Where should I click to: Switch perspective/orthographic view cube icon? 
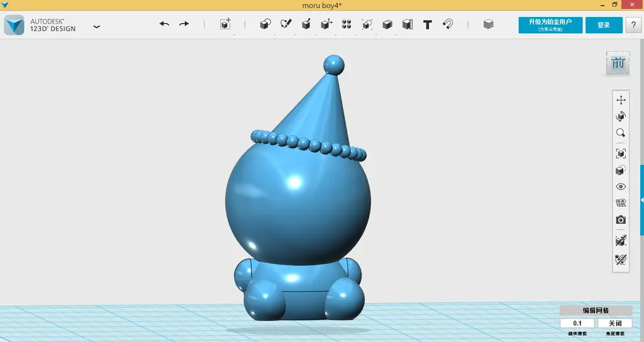click(x=621, y=170)
